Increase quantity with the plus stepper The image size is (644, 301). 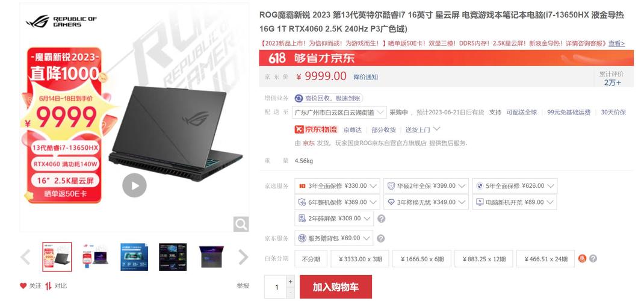[290, 282]
